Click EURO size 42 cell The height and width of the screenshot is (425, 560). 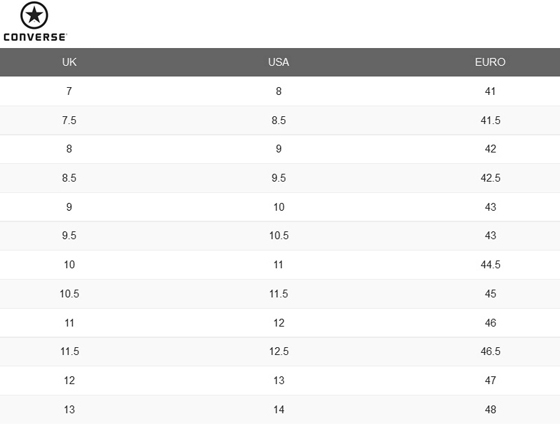click(x=490, y=149)
